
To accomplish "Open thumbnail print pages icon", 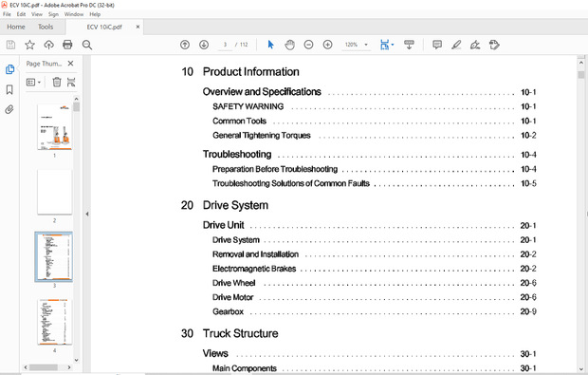I will click(x=71, y=82).
